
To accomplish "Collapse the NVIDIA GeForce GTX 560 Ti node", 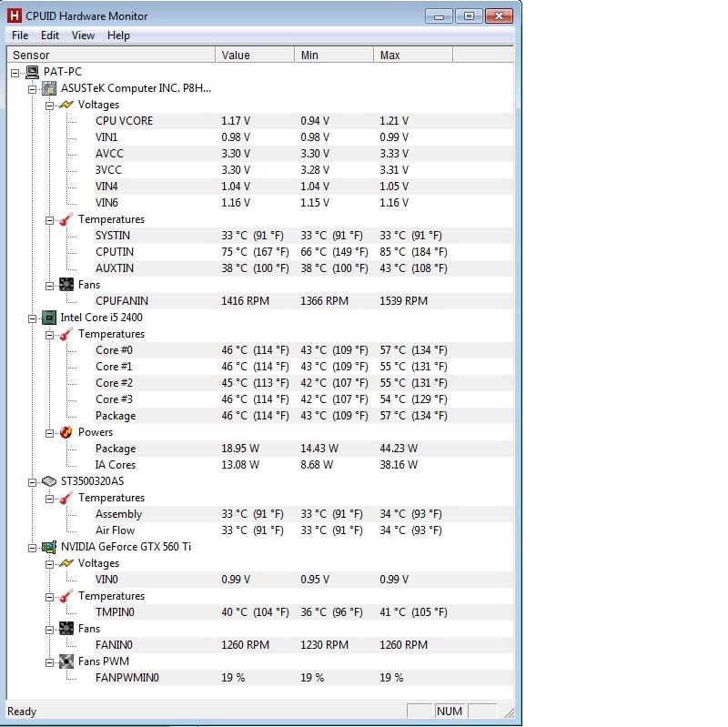I will (33, 548).
